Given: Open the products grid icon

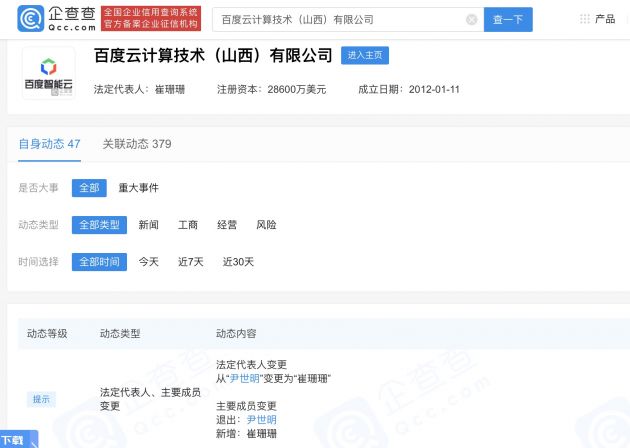Looking at the screenshot, I should pyautogui.click(x=585, y=19).
